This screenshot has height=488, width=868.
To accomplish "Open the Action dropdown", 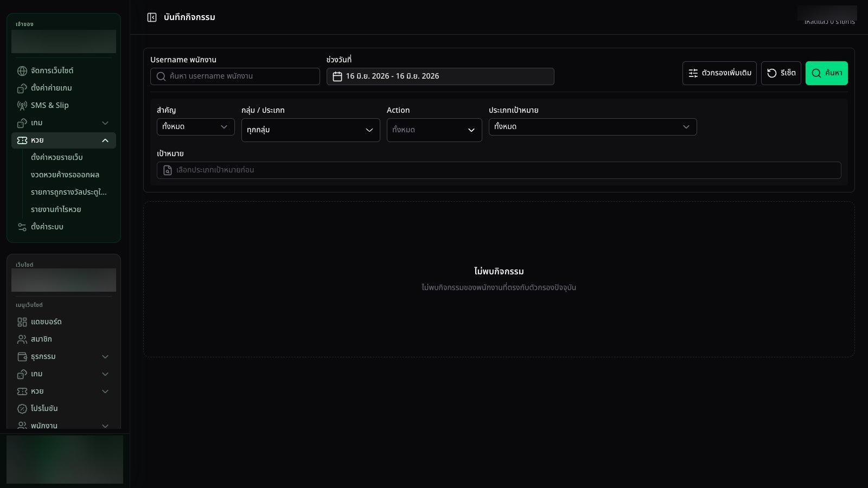I will (435, 130).
